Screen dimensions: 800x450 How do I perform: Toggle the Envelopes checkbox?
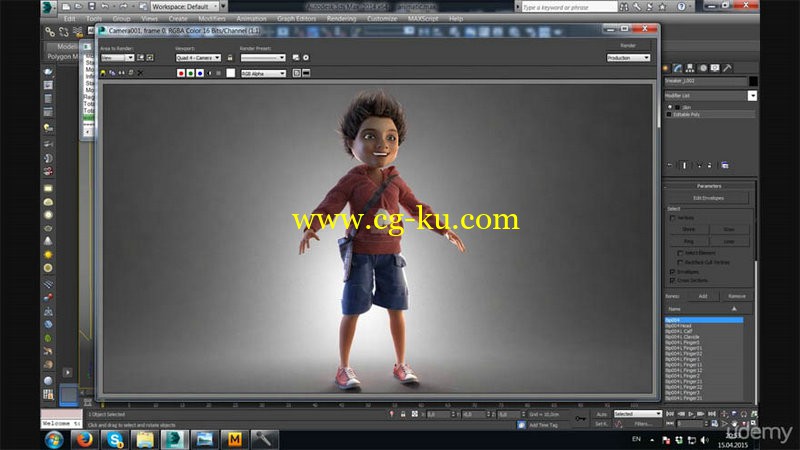672,271
